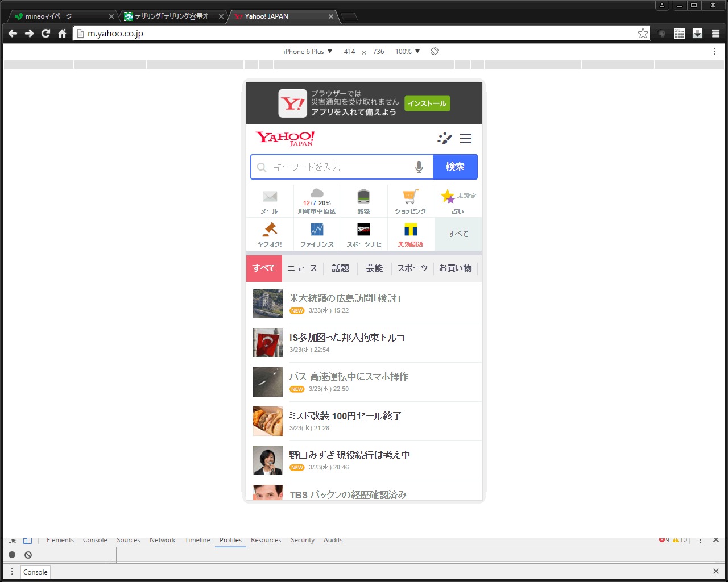
Task: Toggle the record profile button
Action: 12,555
